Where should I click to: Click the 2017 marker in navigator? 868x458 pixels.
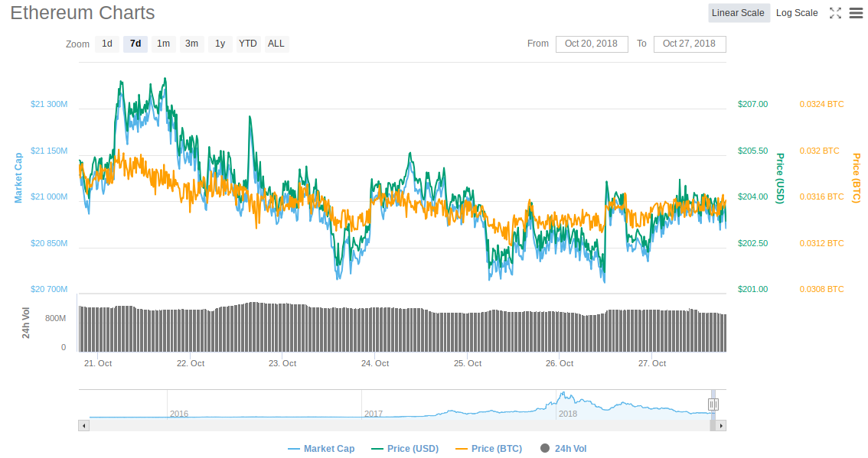tap(373, 414)
